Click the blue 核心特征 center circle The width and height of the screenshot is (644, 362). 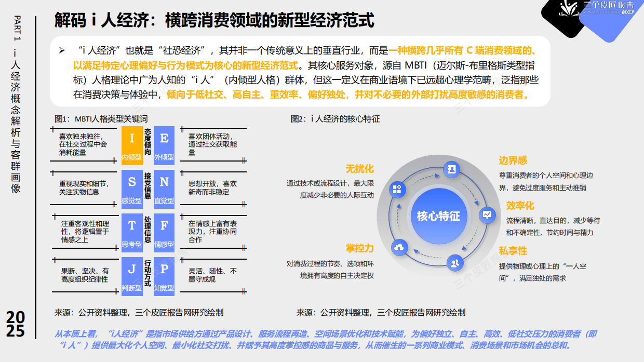(x=438, y=216)
